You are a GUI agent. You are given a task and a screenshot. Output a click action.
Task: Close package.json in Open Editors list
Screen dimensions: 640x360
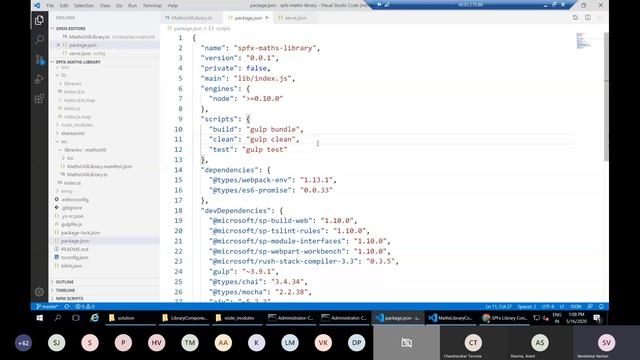(58, 45)
